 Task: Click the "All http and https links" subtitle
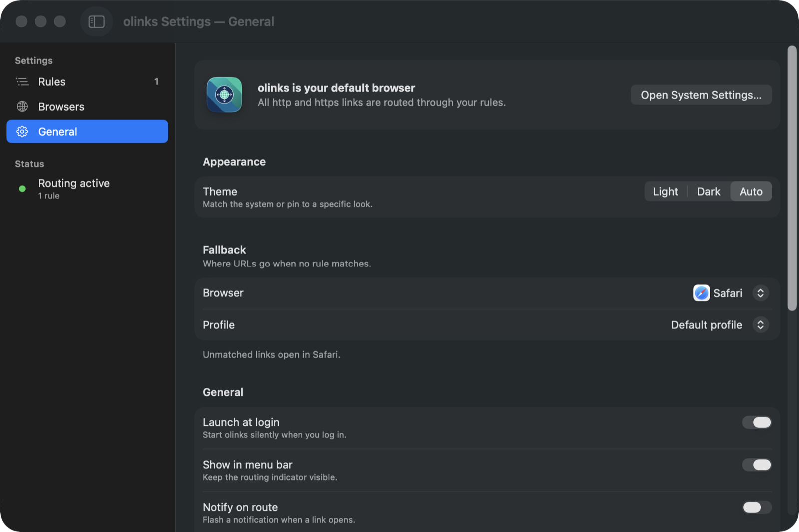(x=382, y=102)
